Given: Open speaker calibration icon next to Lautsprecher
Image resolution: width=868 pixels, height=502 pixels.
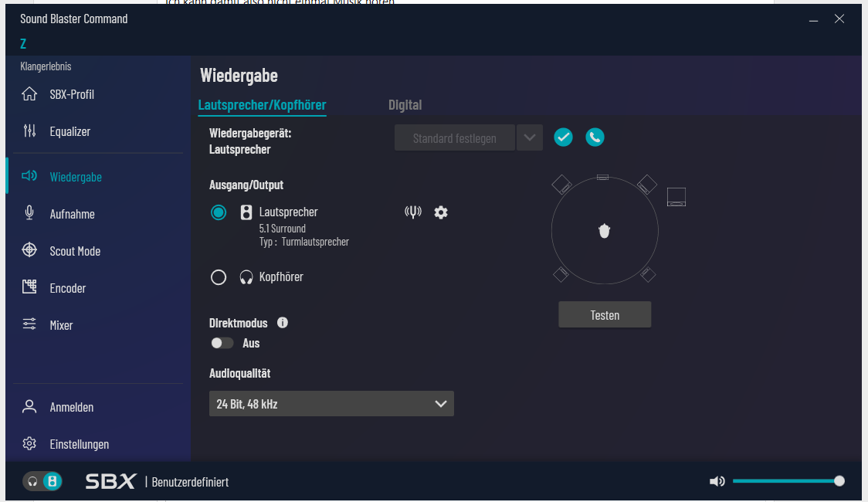Looking at the screenshot, I should coord(413,212).
